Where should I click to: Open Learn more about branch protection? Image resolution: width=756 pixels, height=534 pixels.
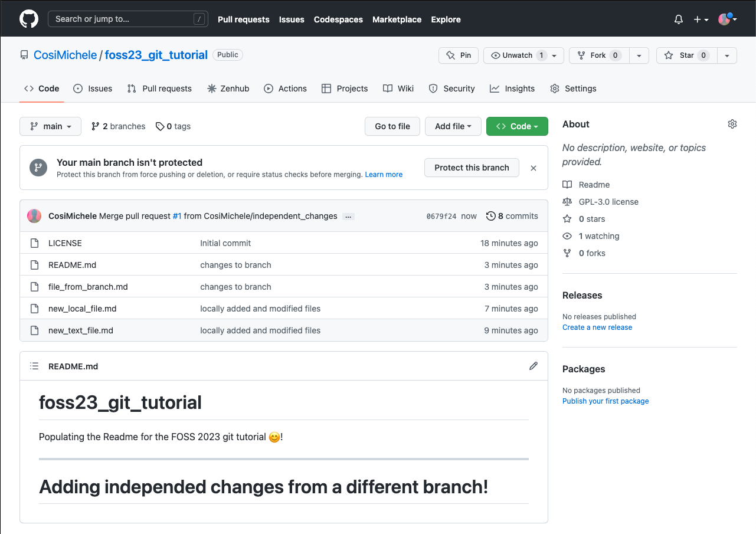coord(384,175)
